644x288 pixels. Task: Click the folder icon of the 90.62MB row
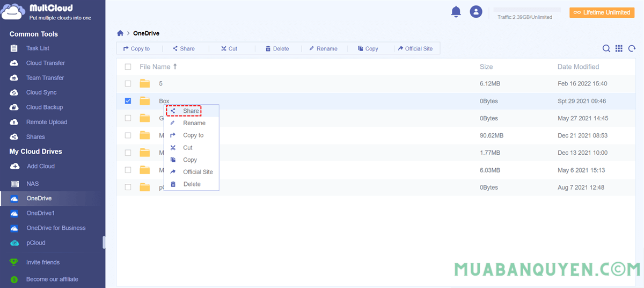[145, 135]
